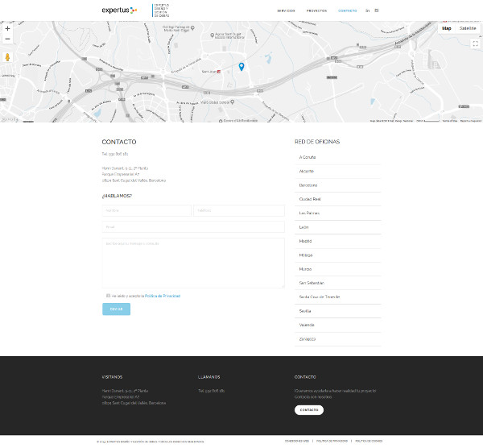This screenshot has width=483, height=448.
Task: Expand the Murcia office
Action: tap(337, 269)
